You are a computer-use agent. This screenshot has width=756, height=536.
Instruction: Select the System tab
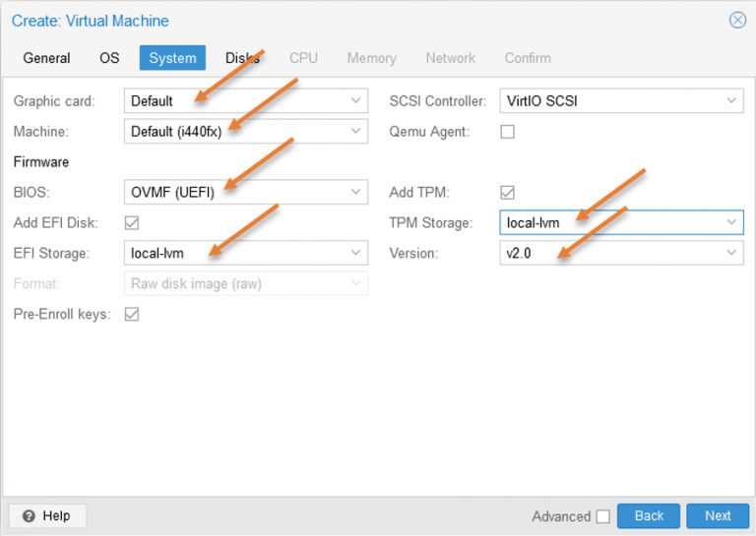coord(172,58)
